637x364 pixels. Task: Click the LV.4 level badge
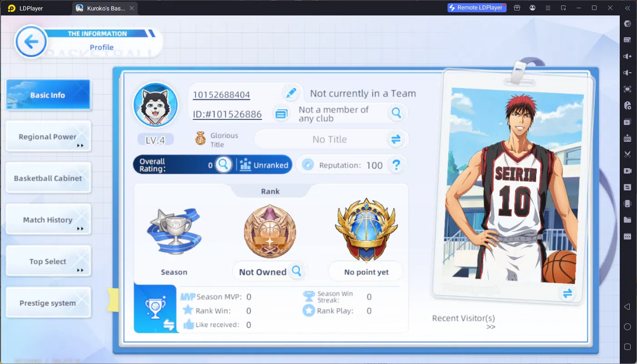coord(155,140)
